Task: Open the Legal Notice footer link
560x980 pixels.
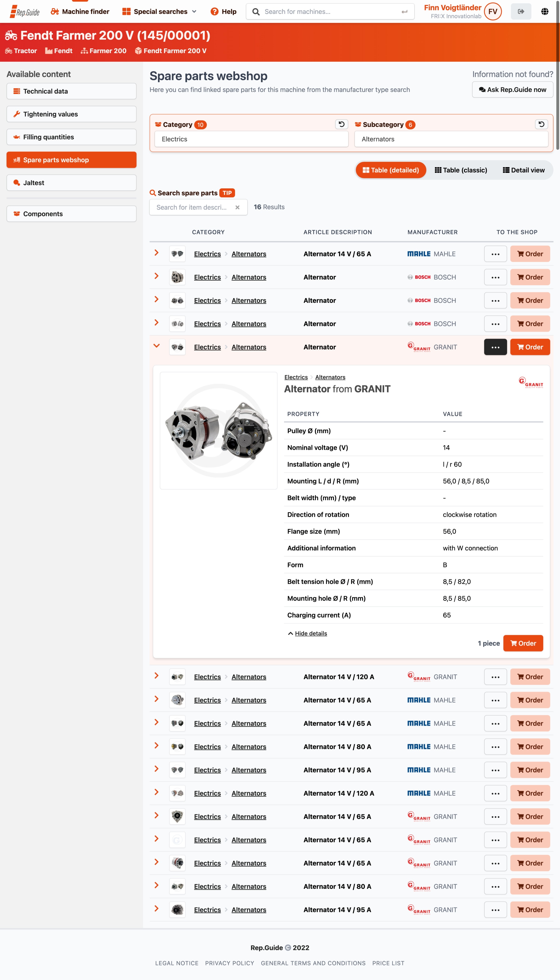Action: (176, 963)
